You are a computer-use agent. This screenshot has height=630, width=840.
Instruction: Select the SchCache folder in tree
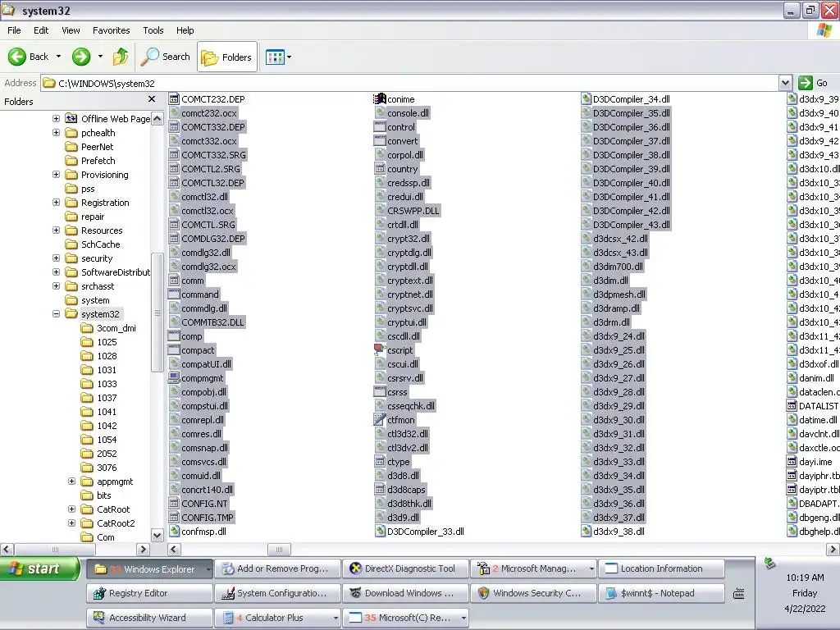click(101, 244)
